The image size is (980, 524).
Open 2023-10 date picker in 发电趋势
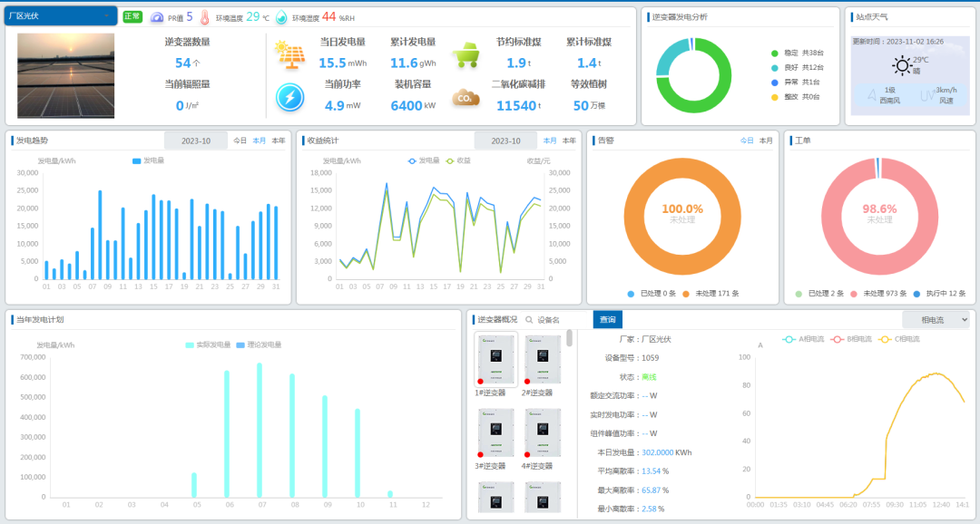(x=196, y=141)
